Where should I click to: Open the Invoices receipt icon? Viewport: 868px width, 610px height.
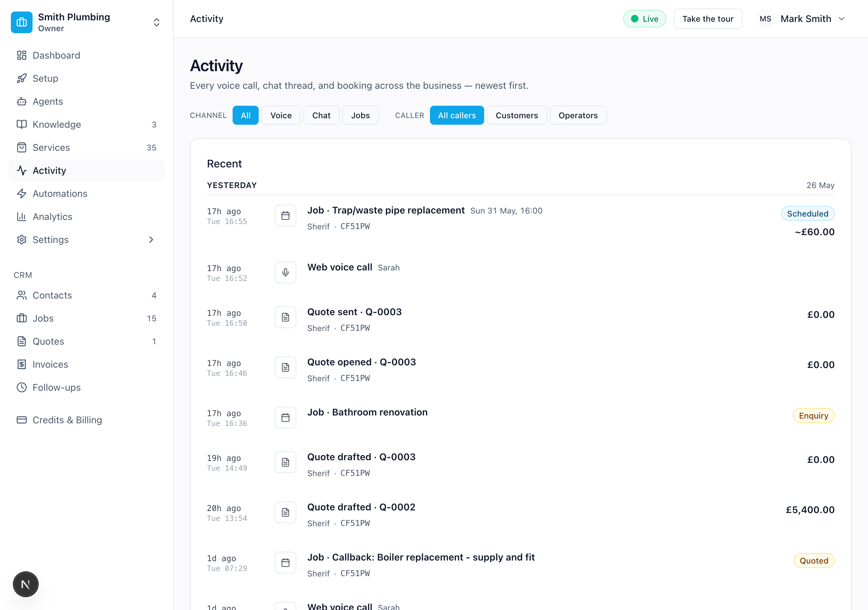22,364
